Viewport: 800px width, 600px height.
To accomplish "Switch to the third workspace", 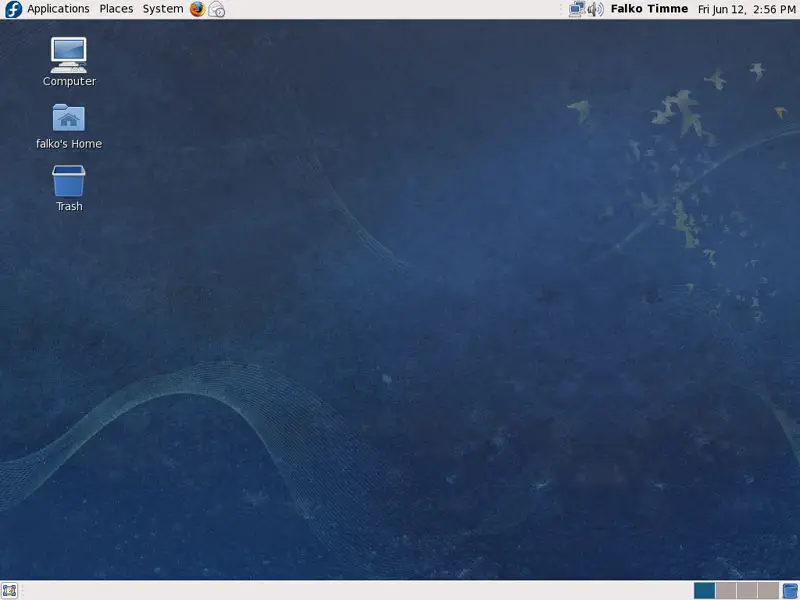I will [746, 591].
